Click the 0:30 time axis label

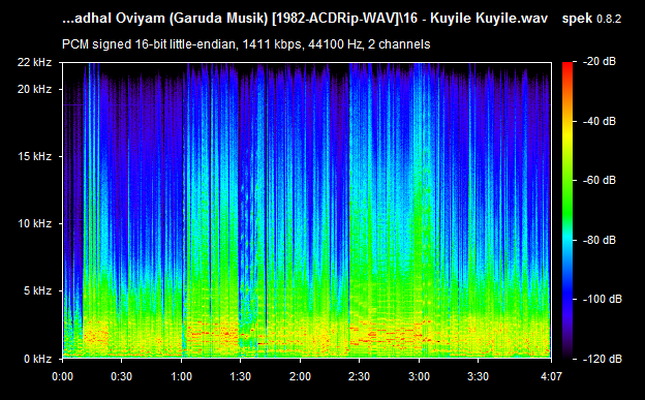point(121,376)
